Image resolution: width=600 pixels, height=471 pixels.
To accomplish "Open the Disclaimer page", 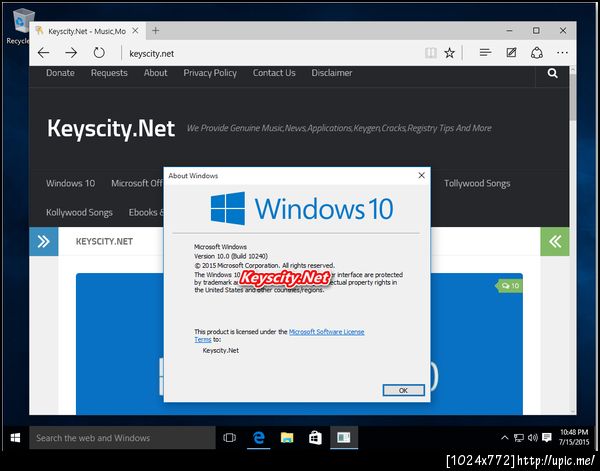I will [x=332, y=73].
